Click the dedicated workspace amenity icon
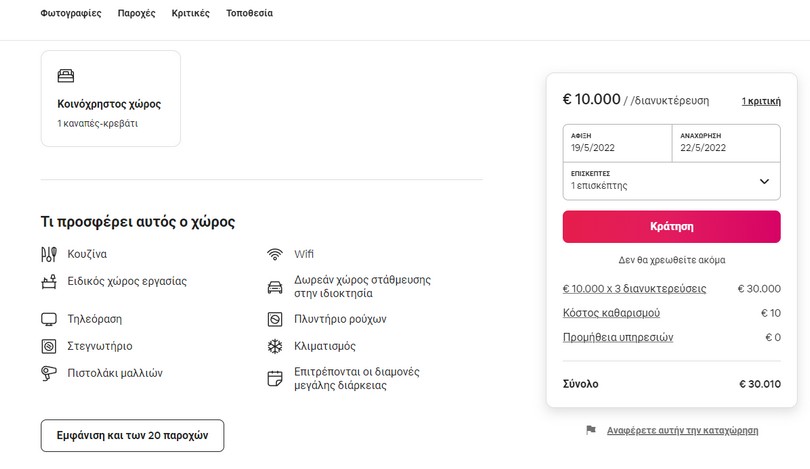 click(49, 282)
